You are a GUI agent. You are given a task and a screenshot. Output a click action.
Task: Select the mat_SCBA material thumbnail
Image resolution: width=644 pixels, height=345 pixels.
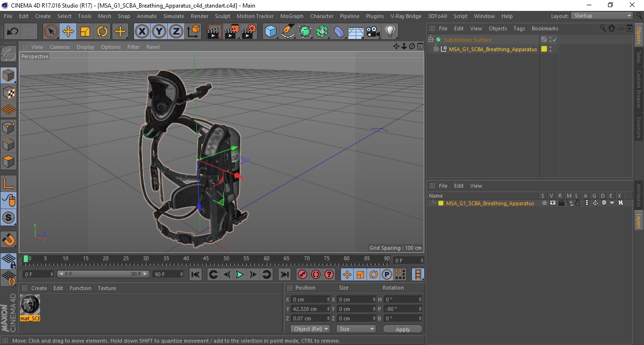[30, 304]
